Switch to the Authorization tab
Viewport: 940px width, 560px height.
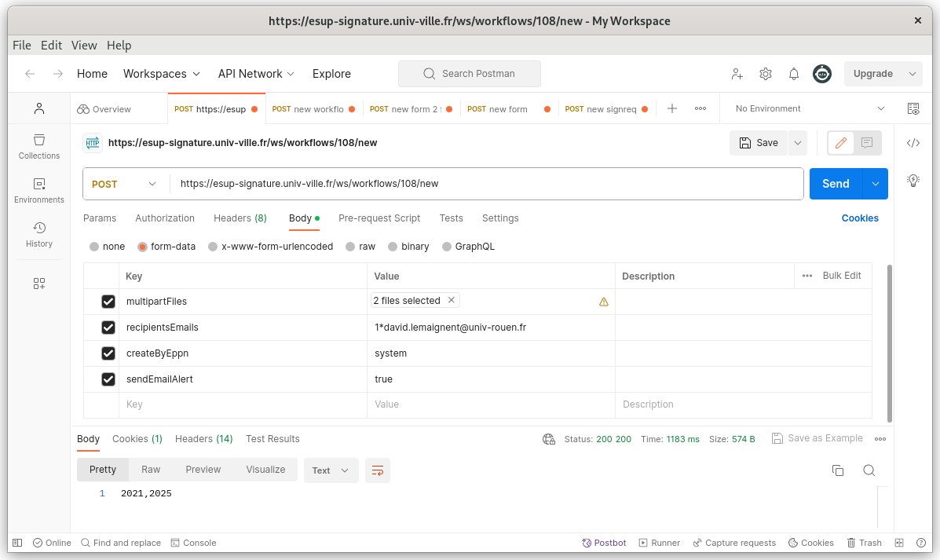[165, 218]
